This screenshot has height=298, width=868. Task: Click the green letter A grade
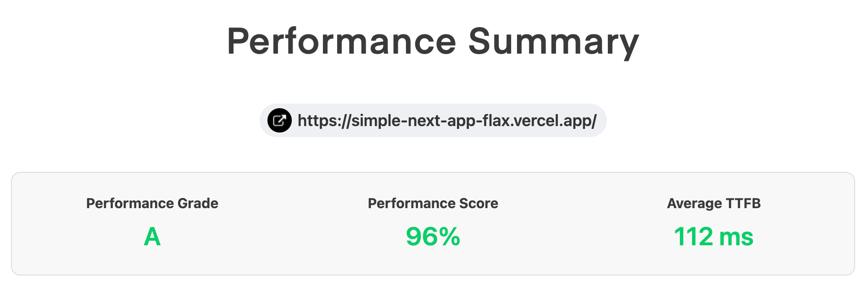click(x=152, y=237)
